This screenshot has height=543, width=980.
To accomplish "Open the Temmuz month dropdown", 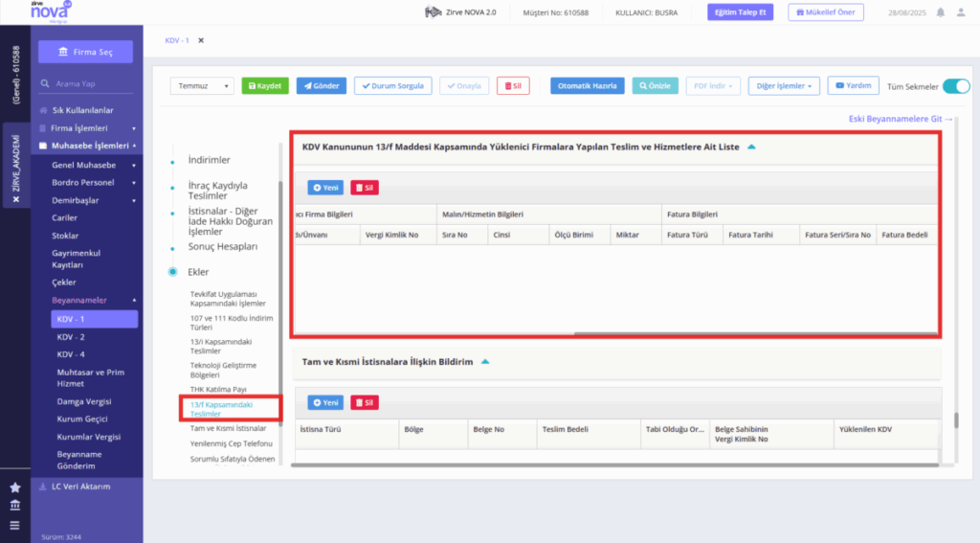I will pyautogui.click(x=202, y=85).
